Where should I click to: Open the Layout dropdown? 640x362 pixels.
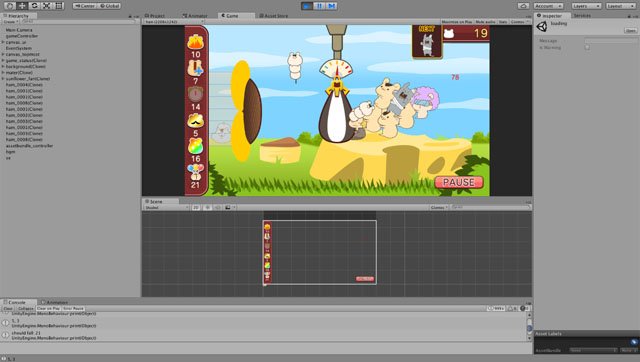pyautogui.click(x=620, y=6)
